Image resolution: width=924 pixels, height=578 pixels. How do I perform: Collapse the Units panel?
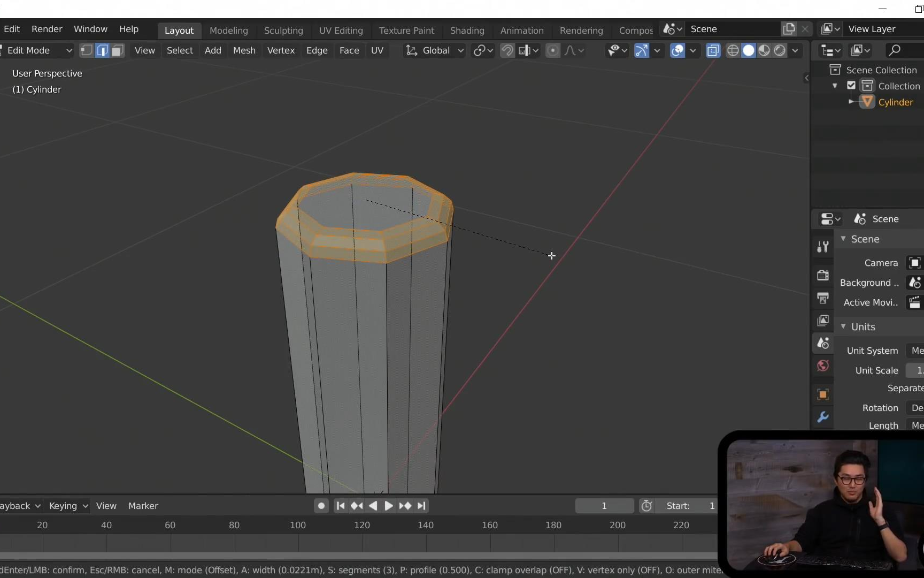(x=843, y=326)
